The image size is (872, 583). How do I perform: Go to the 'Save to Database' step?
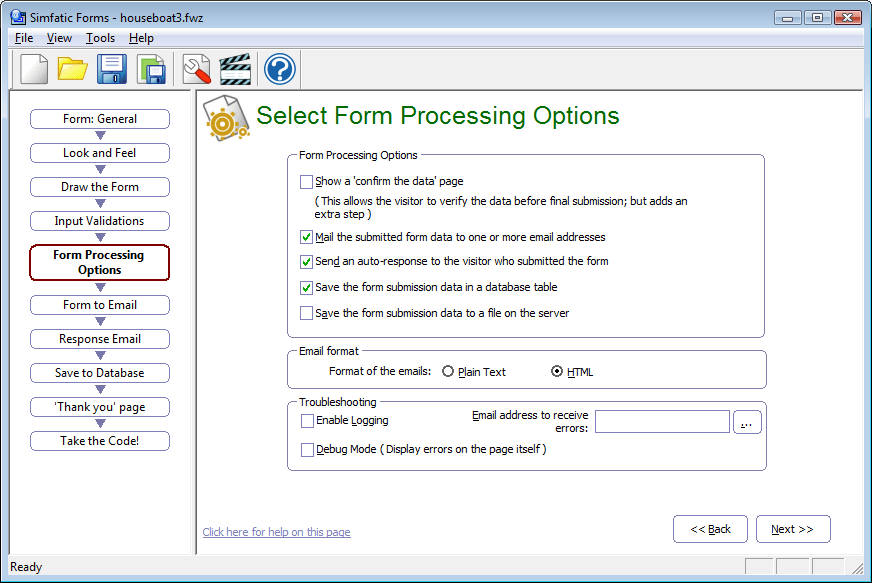click(99, 372)
